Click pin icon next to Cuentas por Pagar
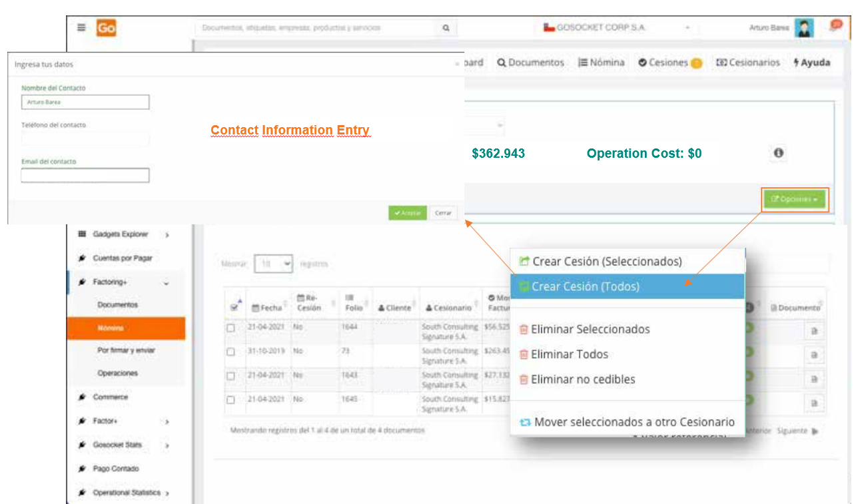This screenshot has height=504, width=856. click(82, 258)
